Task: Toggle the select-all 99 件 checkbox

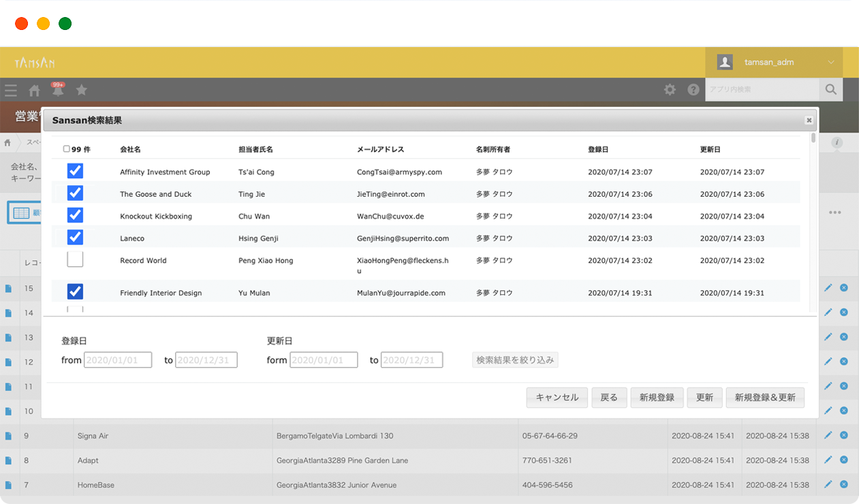Action: [x=66, y=149]
